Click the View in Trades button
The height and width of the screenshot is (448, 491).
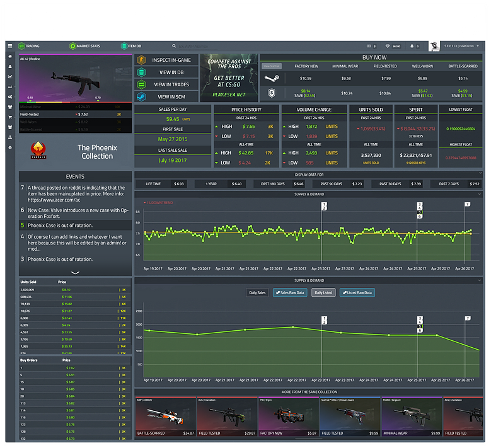pos(166,84)
